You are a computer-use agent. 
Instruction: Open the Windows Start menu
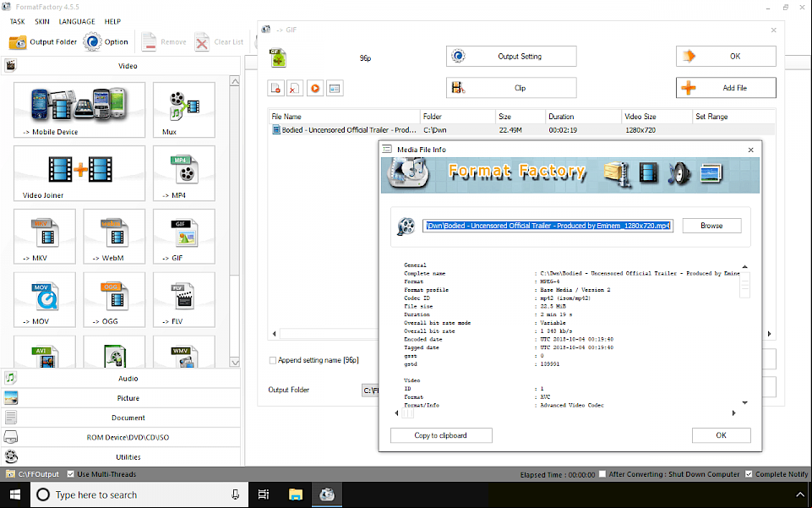pyautogui.click(x=15, y=495)
